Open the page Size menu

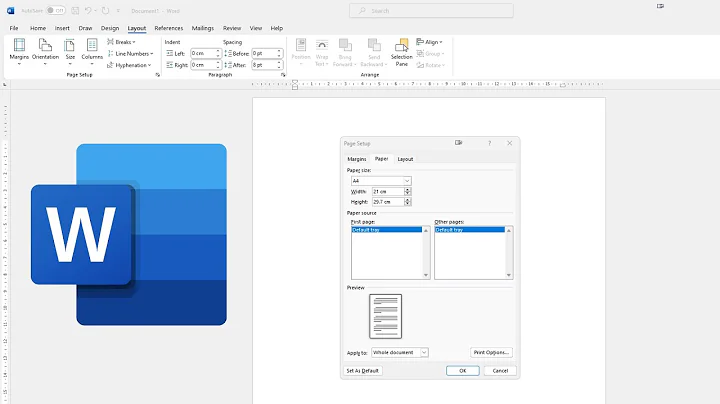pyautogui.click(x=70, y=52)
